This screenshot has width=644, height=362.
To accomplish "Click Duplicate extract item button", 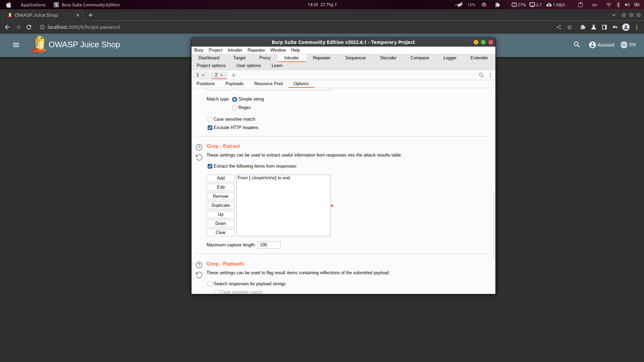I will pos(221,205).
